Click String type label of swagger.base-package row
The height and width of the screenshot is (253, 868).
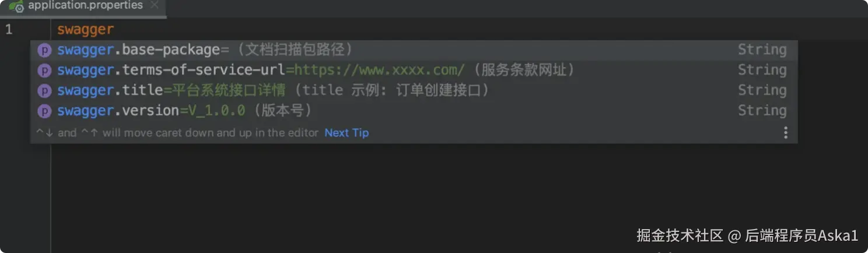point(762,50)
